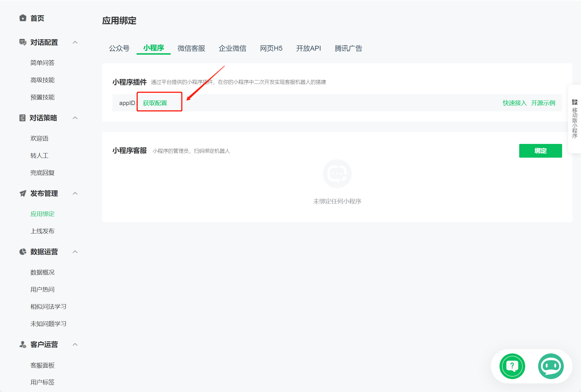This screenshot has height=392, width=581.
Task: Click the 开源示例 link
Action: [543, 103]
